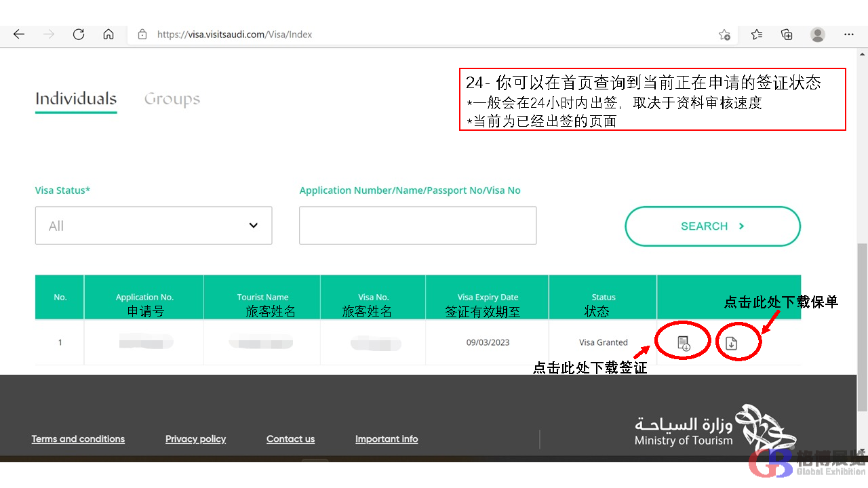This screenshot has height=488, width=868.
Task: View site info lock icon
Action: [142, 35]
